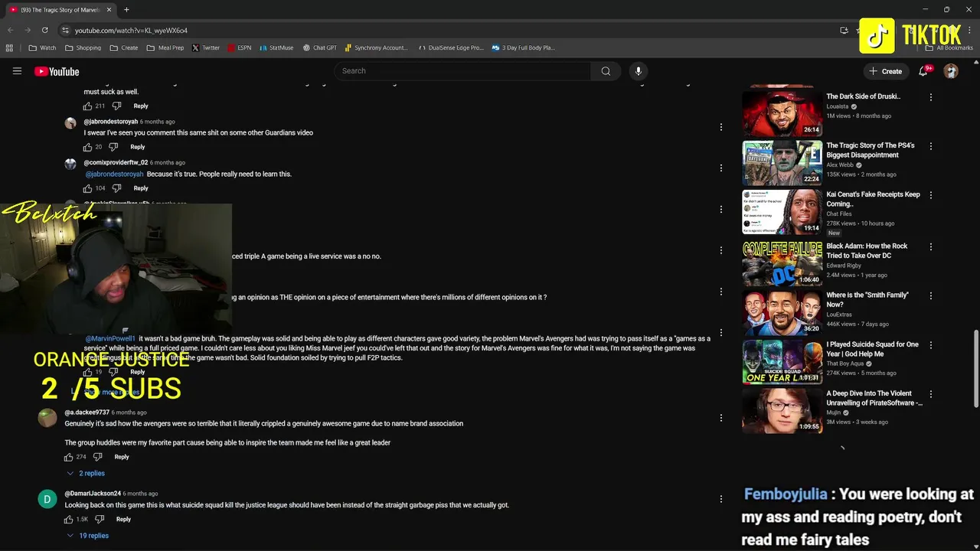980x551 pixels.
Task: Open @comixproviderftw_02 username link
Action: [x=116, y=162]
